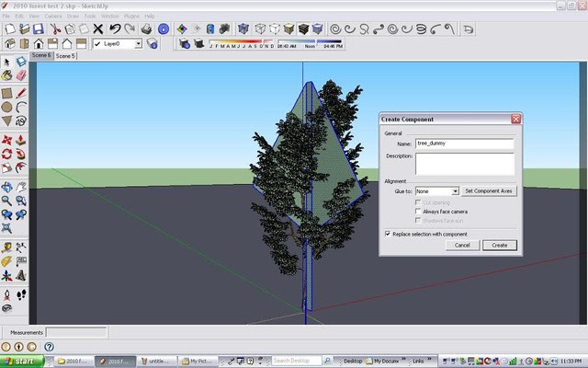Choose the Offset tool
Screen dimensions: 588x368
(21, 167)
